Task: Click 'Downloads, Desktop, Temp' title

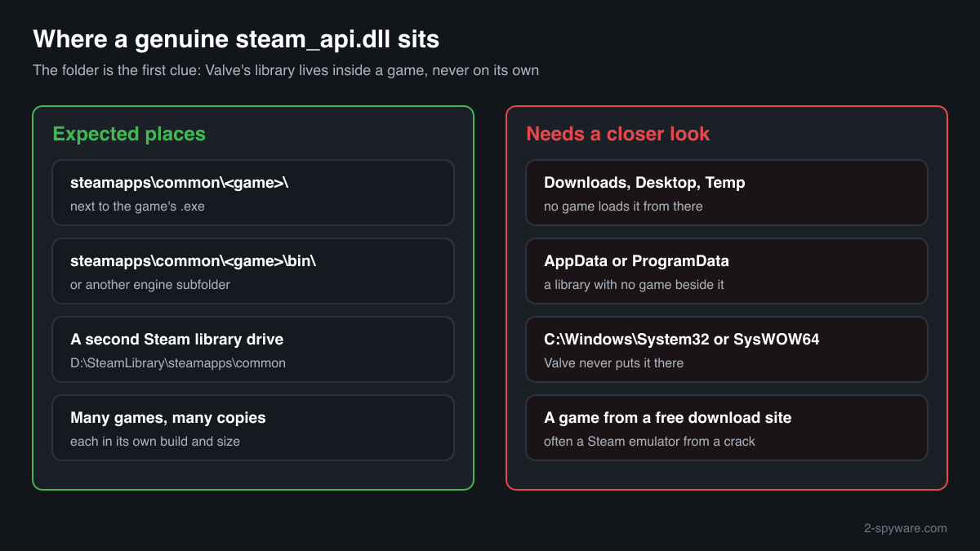Action: (644, 183)
